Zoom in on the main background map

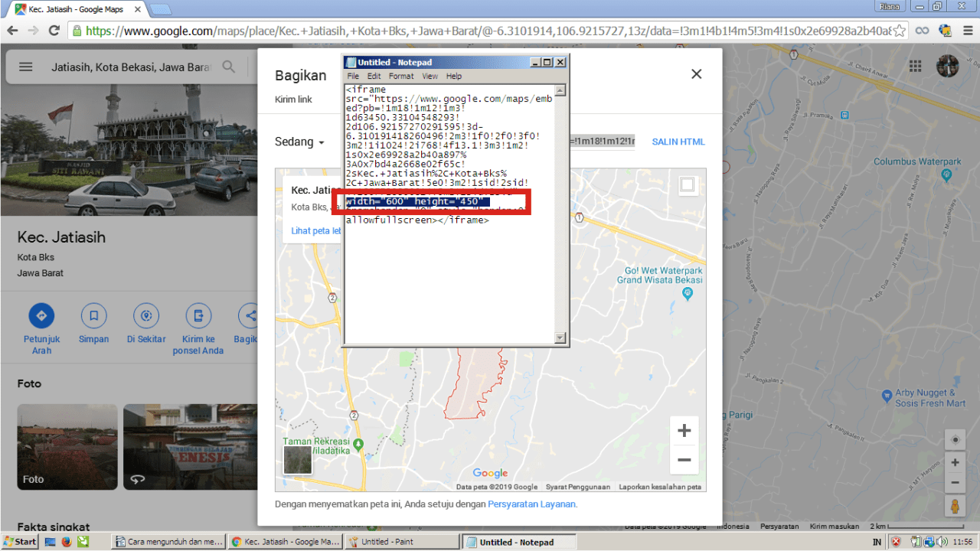(x=955, y=463)
